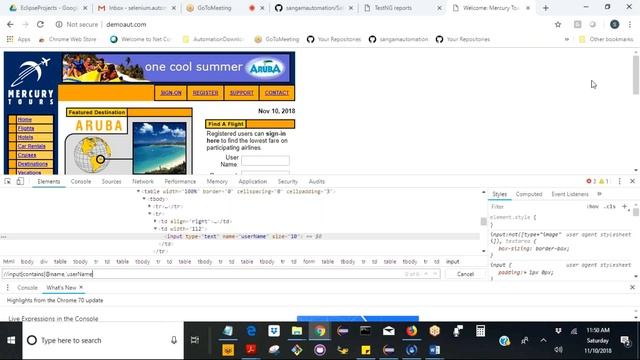Open the Flights sidebar link
640x360 pixels.
point(26,129)
